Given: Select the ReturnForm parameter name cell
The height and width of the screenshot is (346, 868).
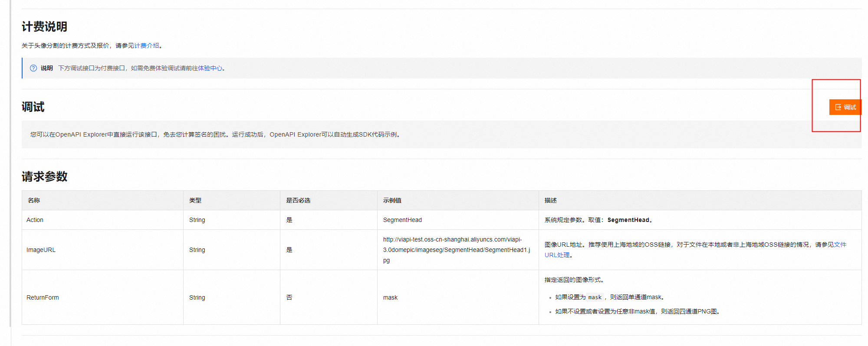Looking at the screenshot, I should [x=43, y=297].
